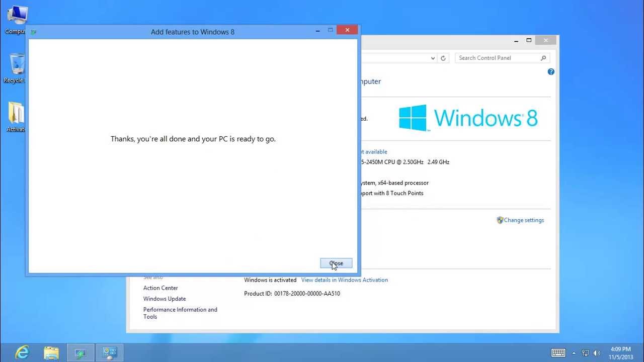
Task: Click the touch keyboard icon in the taskbar
Action: (558, 353)
